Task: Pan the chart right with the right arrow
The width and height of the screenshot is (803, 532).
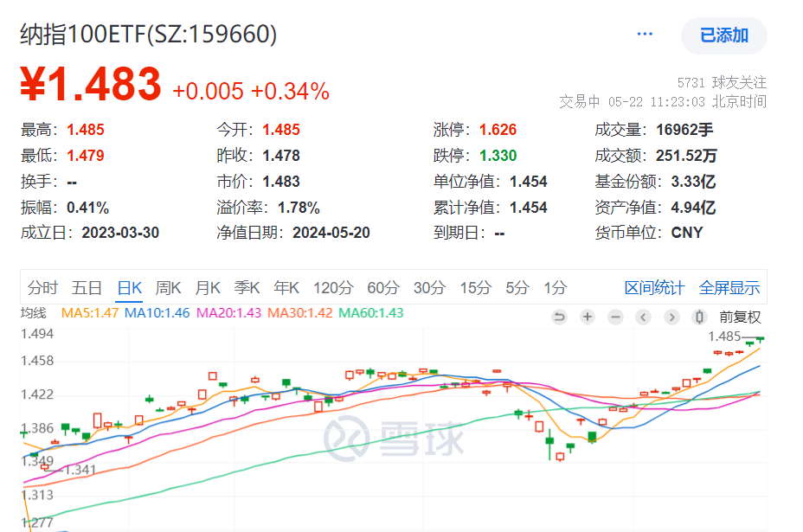Action: coord(671,317)
